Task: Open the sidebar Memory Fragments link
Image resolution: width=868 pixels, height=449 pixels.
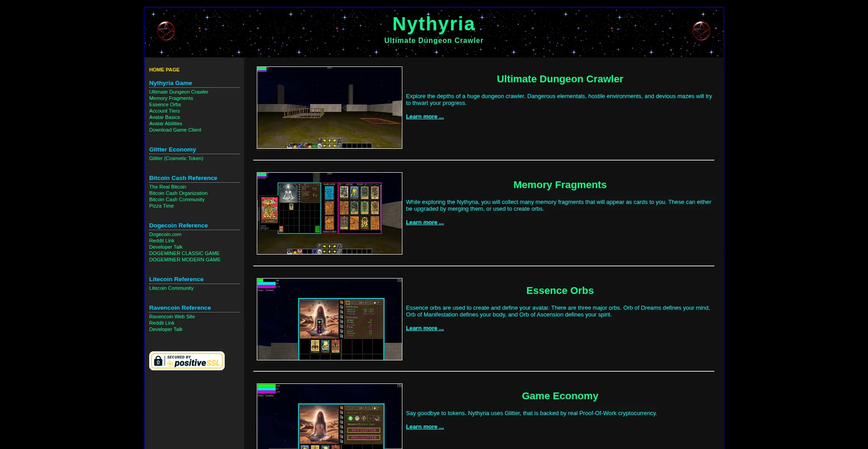Action: (171, 98)
